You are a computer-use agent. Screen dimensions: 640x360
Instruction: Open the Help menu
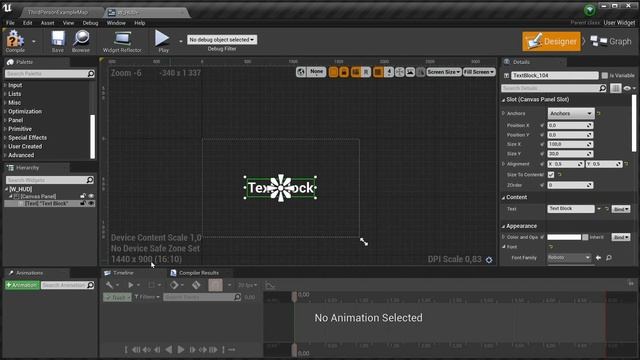click(140, 23)
